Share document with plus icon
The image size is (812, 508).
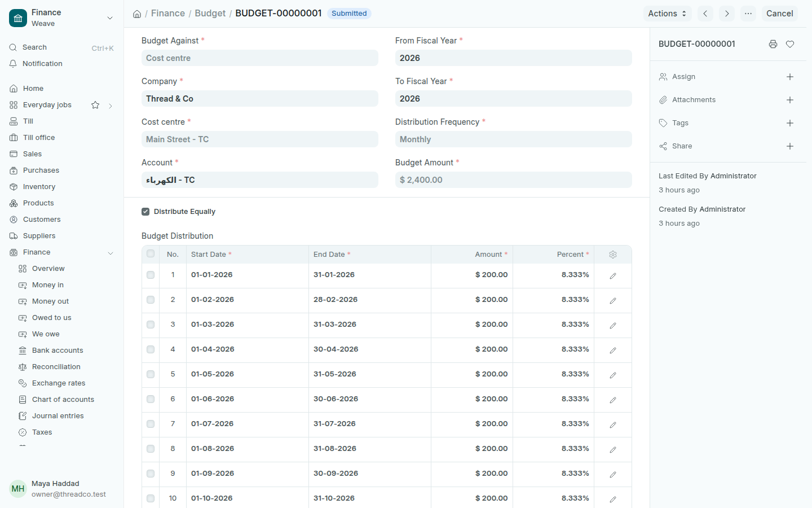[x=790, y=146]
